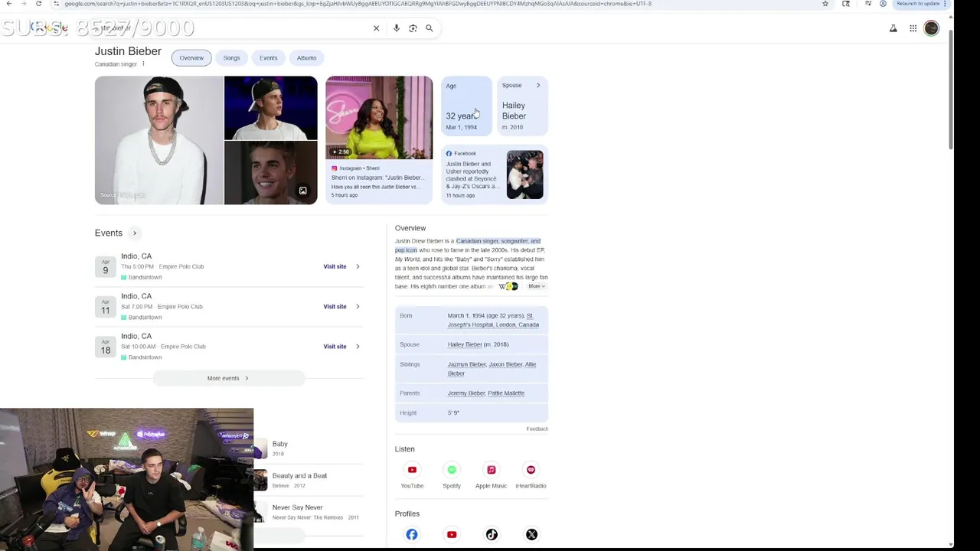
Task: Open the Google apps grid
Action: [x=913, y=28]
